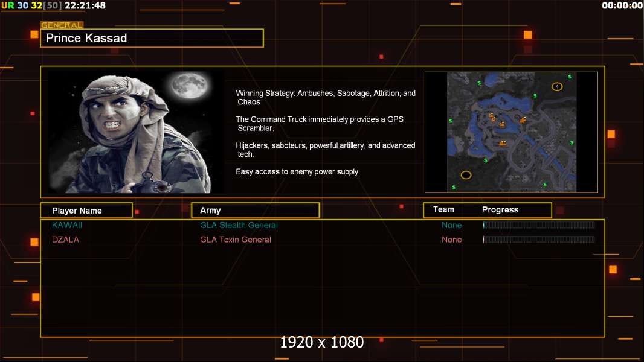The height and width of the screenshot is (362, 644).
Task: Click the Easy access to enemy power text
Action: pyautogui.click(x=298, y=172)
